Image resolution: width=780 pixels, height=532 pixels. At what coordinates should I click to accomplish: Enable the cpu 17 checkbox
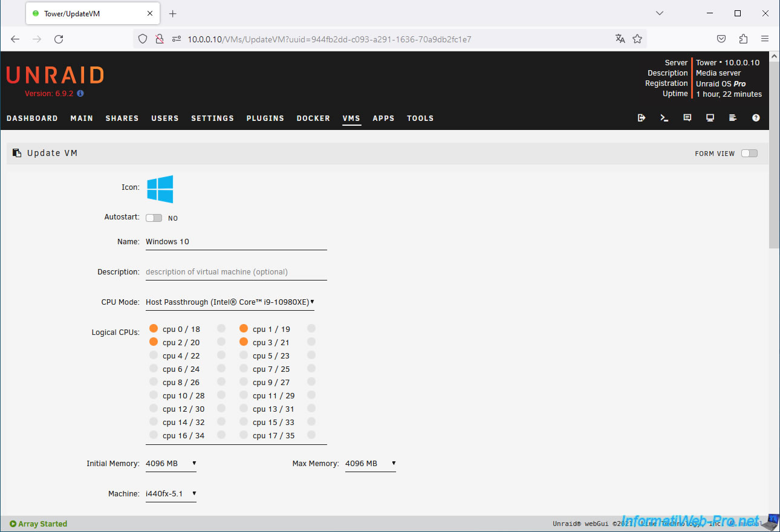pos(244,435)
